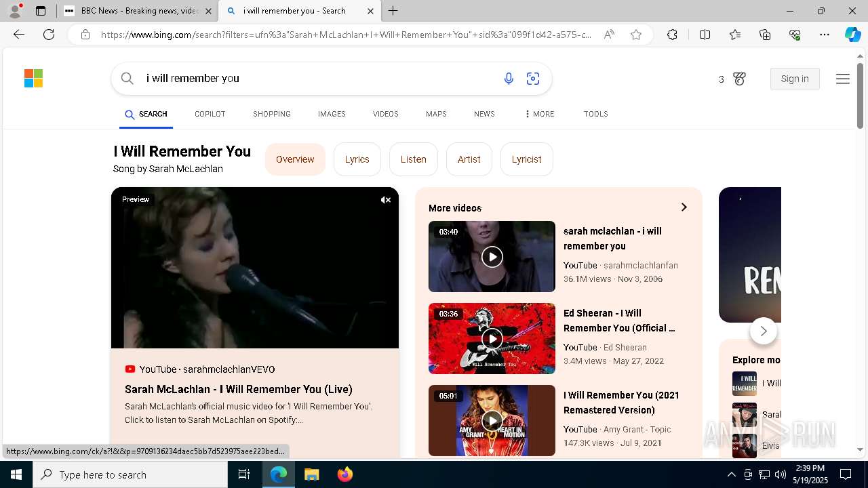Click the Edge profile avatar icon
Screen dimensions: 868x488
(15, 11)
